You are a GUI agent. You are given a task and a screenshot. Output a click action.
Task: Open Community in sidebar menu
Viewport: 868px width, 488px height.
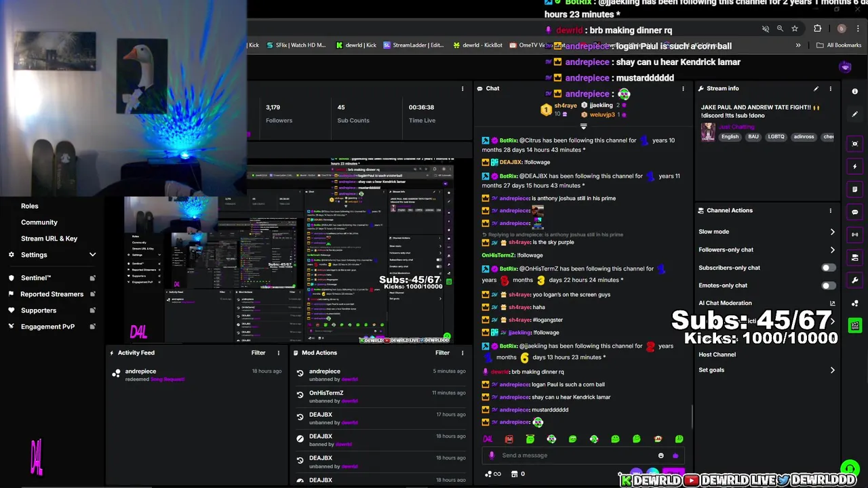coord(39,222)
